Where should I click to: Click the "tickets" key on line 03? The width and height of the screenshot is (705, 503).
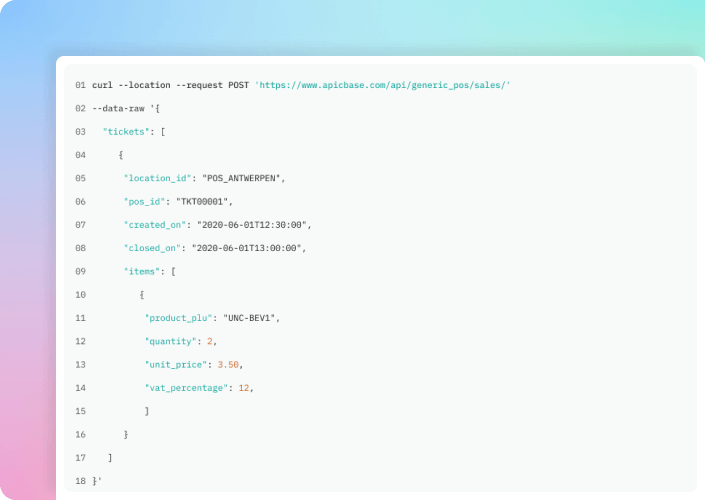click(x=126, y=132)
